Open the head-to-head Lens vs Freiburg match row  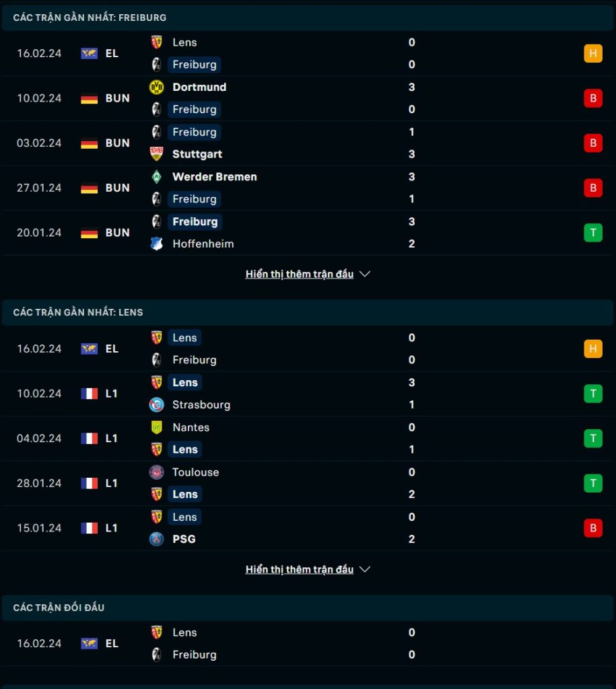click(308, 643)
